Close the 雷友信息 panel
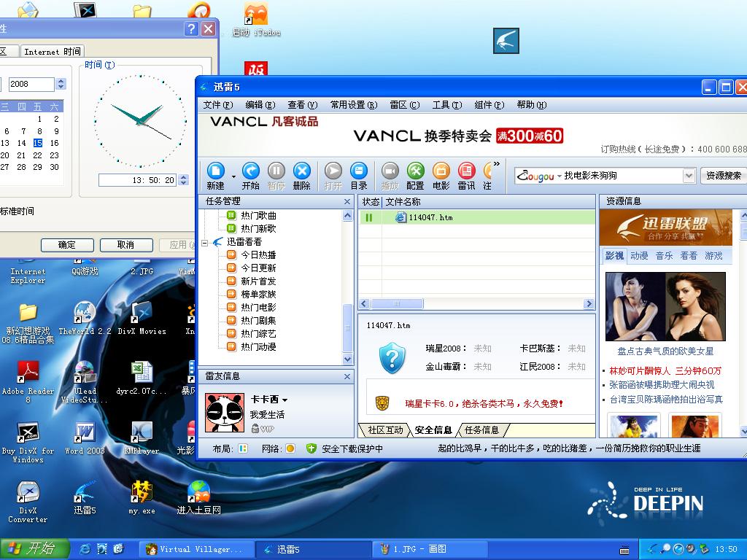This screenshot has width=747, height=560. pos(347,377)
